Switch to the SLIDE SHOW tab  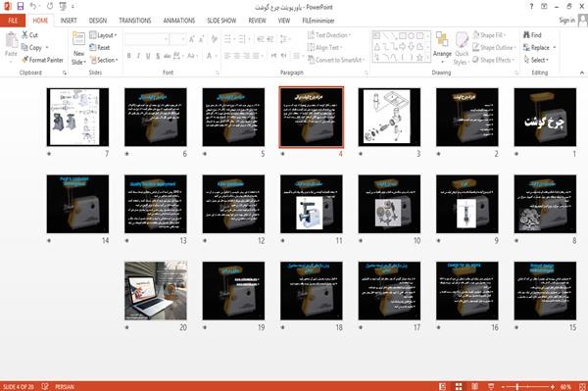[221, 21]
